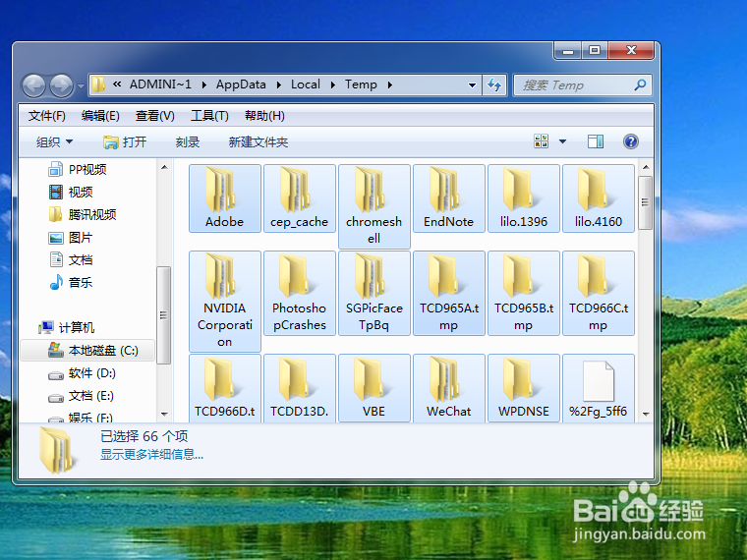Click the address bar refresh button

(494, 85)
